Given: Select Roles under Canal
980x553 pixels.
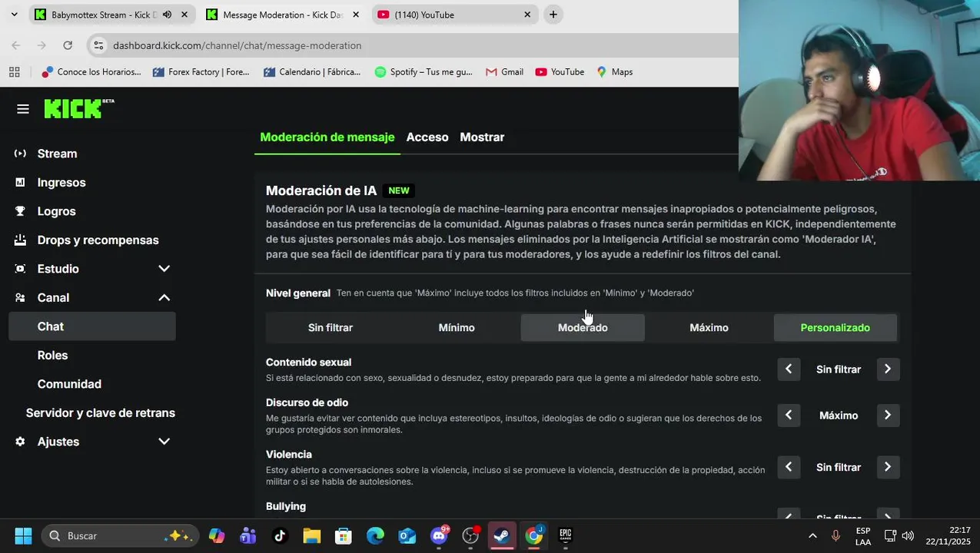Looking at the screenshot, I should (52, 356).
